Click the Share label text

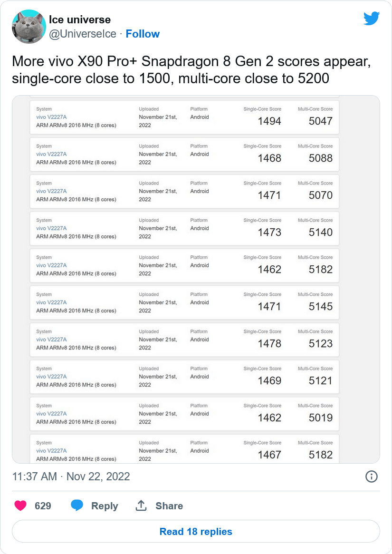169,506
